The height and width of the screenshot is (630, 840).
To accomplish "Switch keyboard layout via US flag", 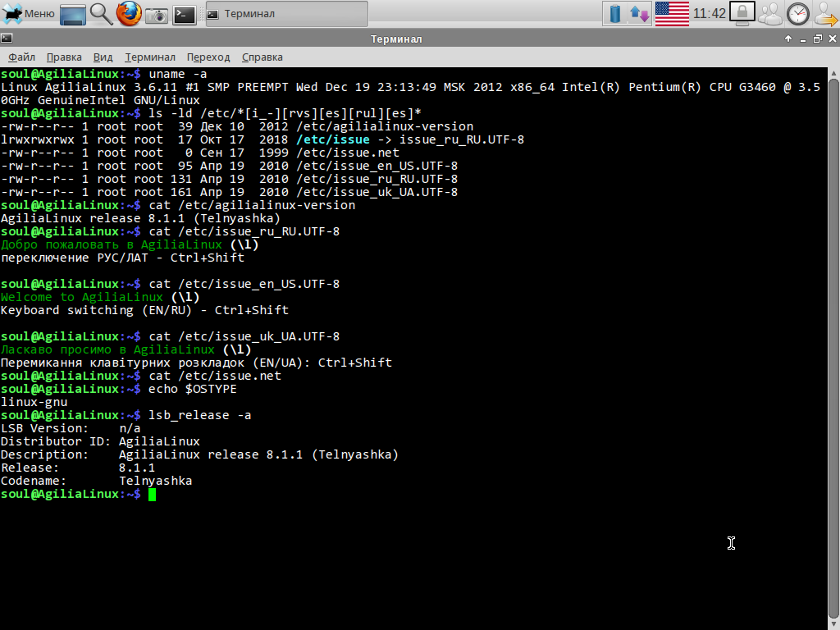I will click(x=672, y=14).
